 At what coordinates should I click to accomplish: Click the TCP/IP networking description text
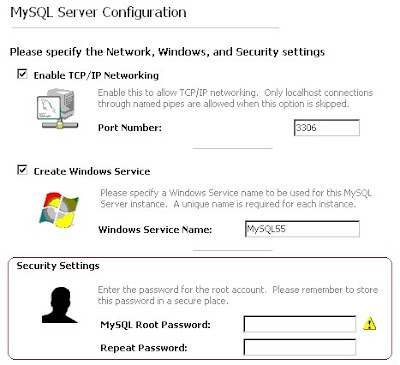(235, 98)
